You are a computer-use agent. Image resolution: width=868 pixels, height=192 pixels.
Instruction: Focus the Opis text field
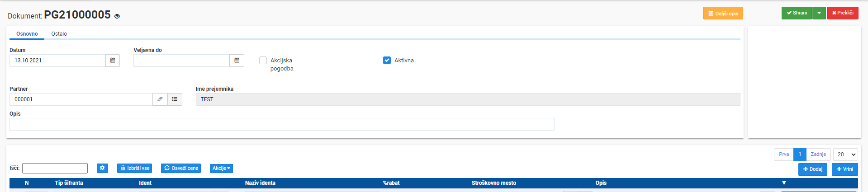click(282, 124)
